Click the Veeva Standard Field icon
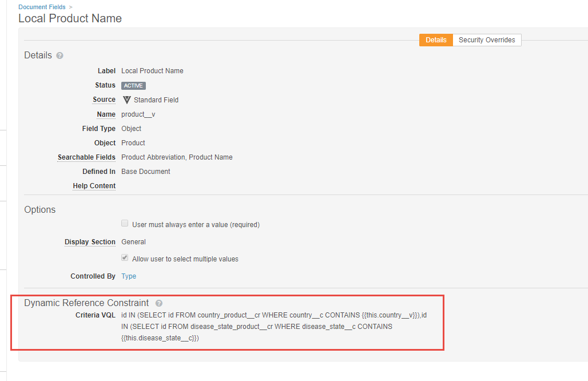 (x=126, y=100)
